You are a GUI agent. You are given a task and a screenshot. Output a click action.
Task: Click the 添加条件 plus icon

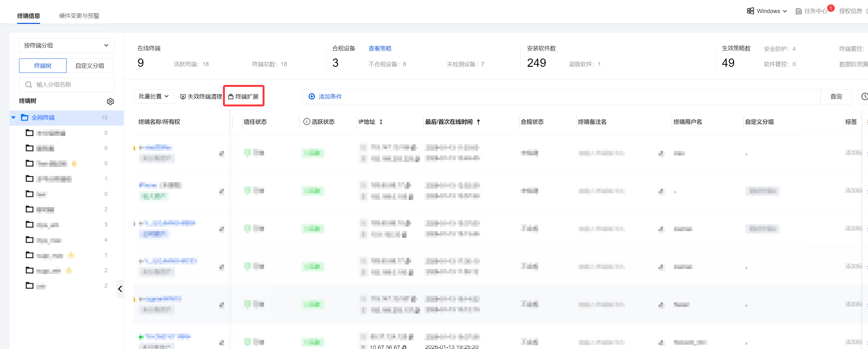pyautogui.click(x=312, y=97)
